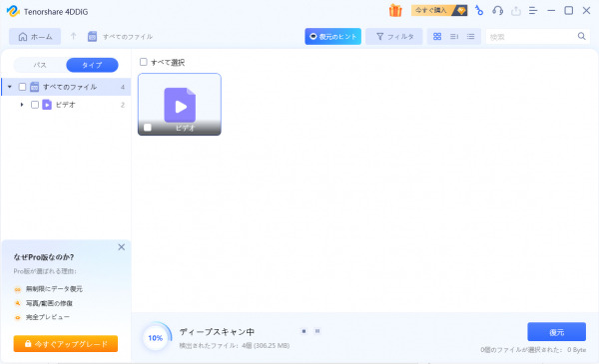Click the blue 復元 button
The height and width of the screenshot is (364, 599).
(x=557, y=332)
